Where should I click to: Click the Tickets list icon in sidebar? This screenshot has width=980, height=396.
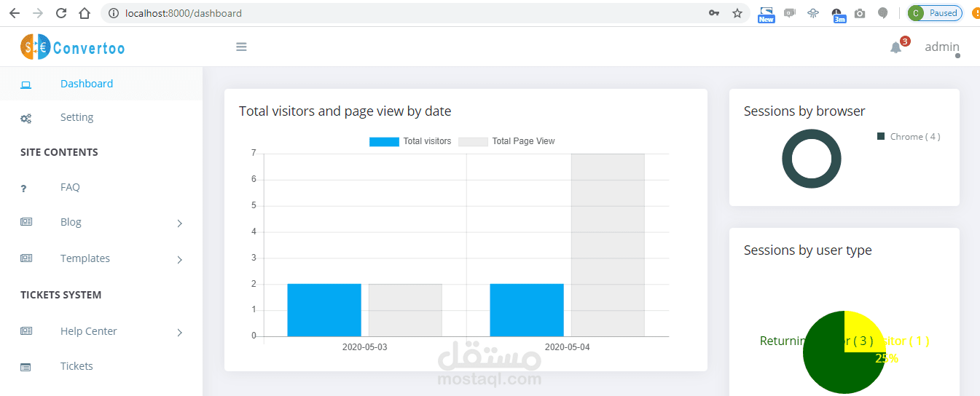(x=26, y=367)
